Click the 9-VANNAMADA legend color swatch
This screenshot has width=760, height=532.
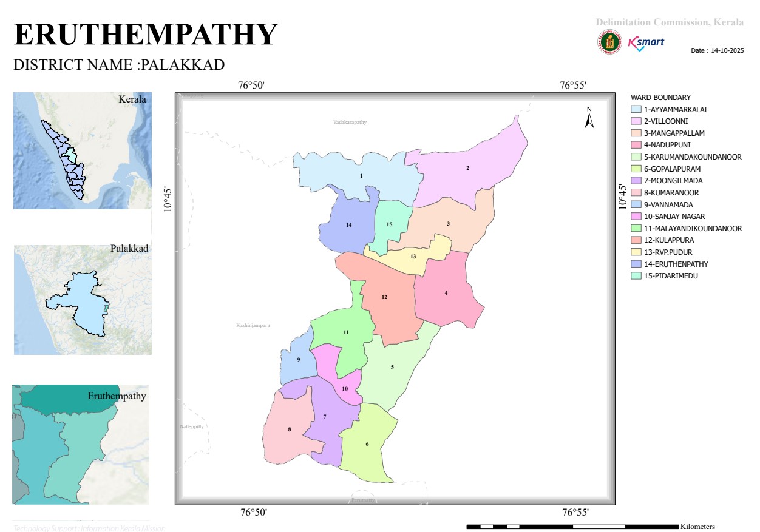pos(636,205)
